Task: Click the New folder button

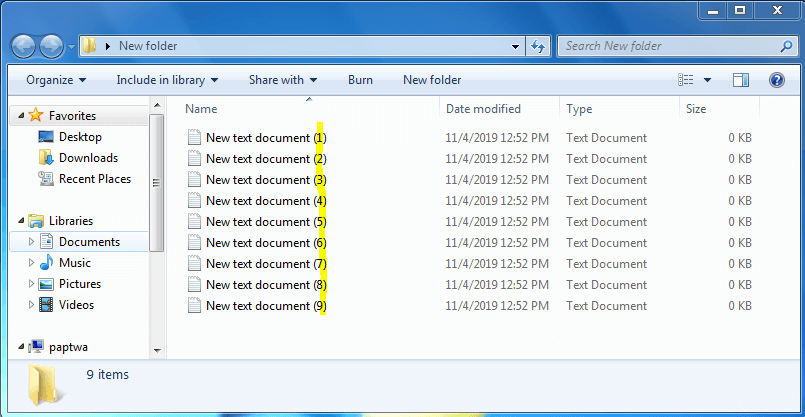Action: [x=432, y=80]
